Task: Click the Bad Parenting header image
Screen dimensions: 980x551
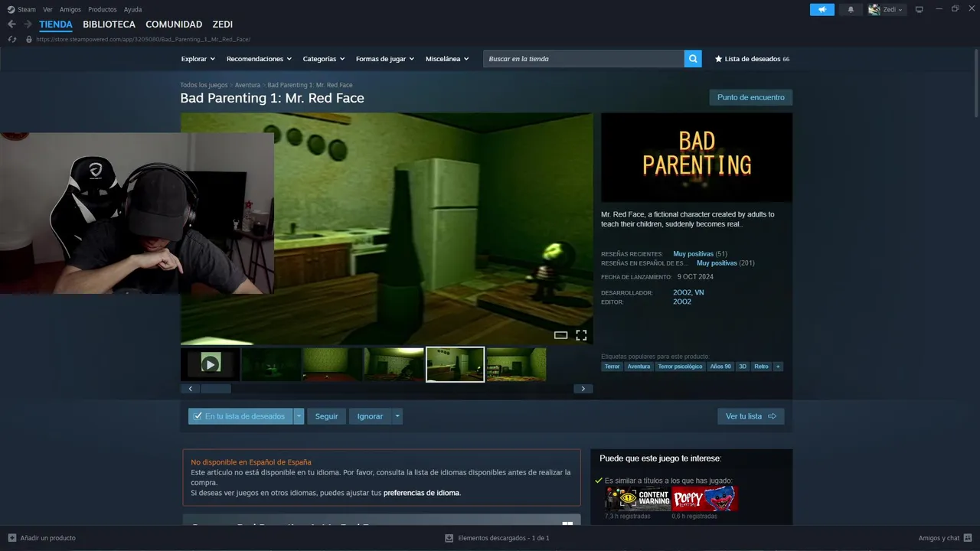Action: click(x=697, y=158)
